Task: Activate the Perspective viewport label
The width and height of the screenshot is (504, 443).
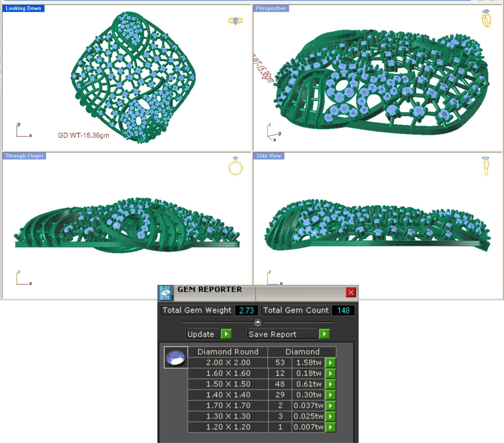Action: point(271,8)
